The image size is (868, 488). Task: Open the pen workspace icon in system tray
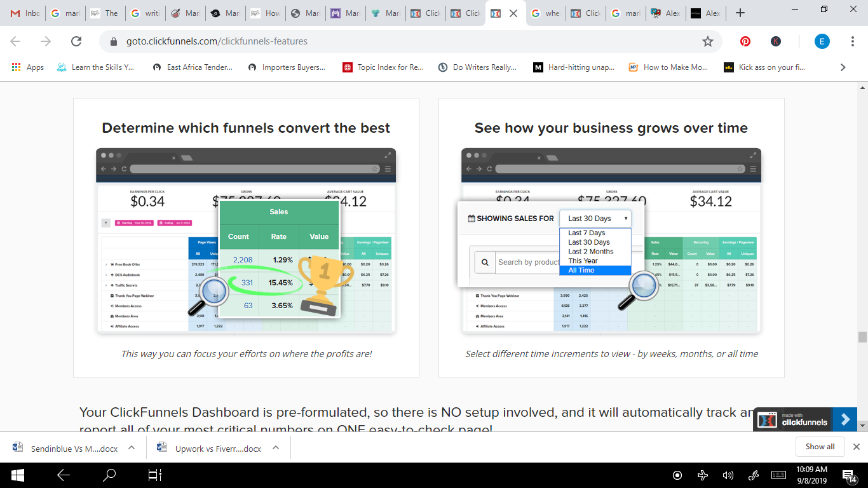point(754,475)
